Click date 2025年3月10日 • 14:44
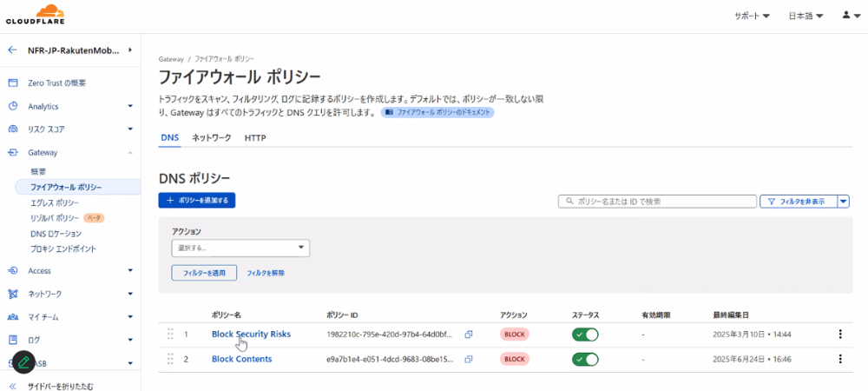 point(752,335)
